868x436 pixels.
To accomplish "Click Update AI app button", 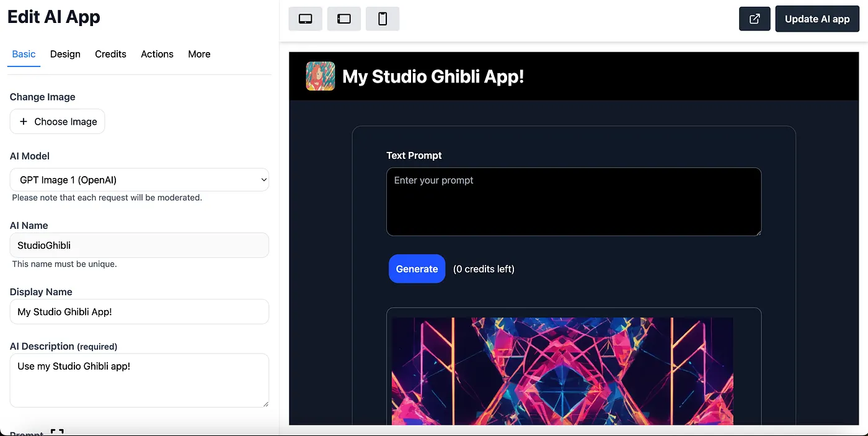I will click(817, 19).
